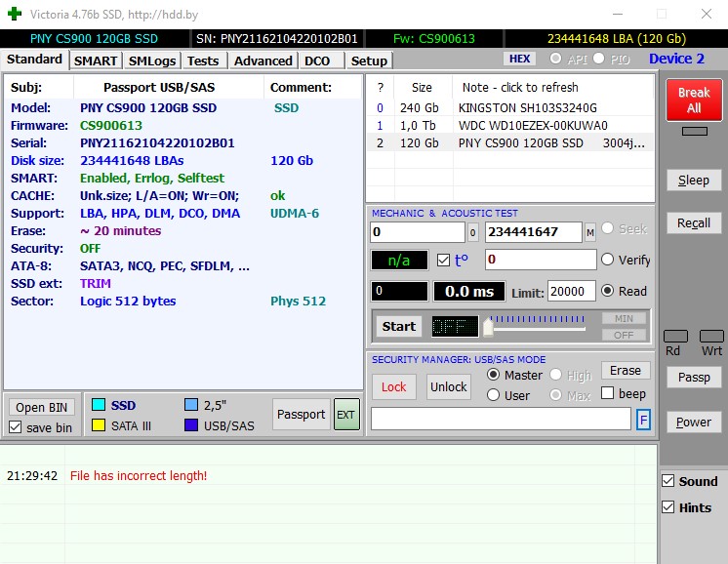Click the security password input field
This screenshot has height=564, width=728.
click(x=501, y=421)
